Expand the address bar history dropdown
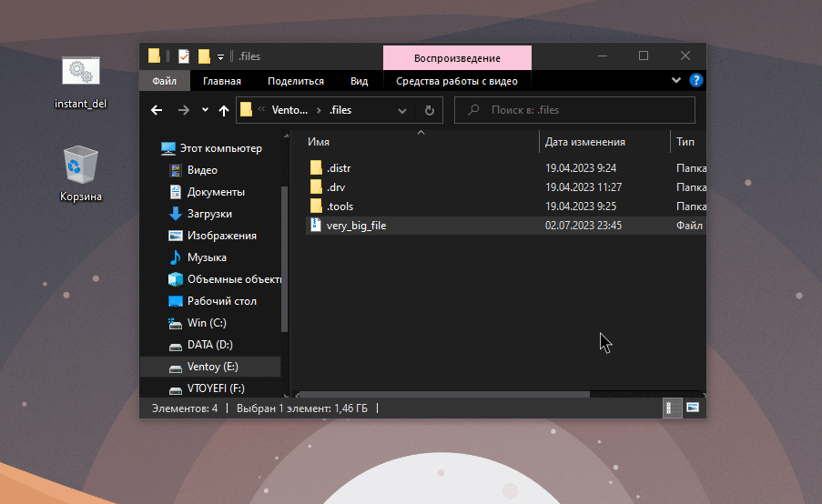Screen dimensions: 822x504 tap(402, 111)
